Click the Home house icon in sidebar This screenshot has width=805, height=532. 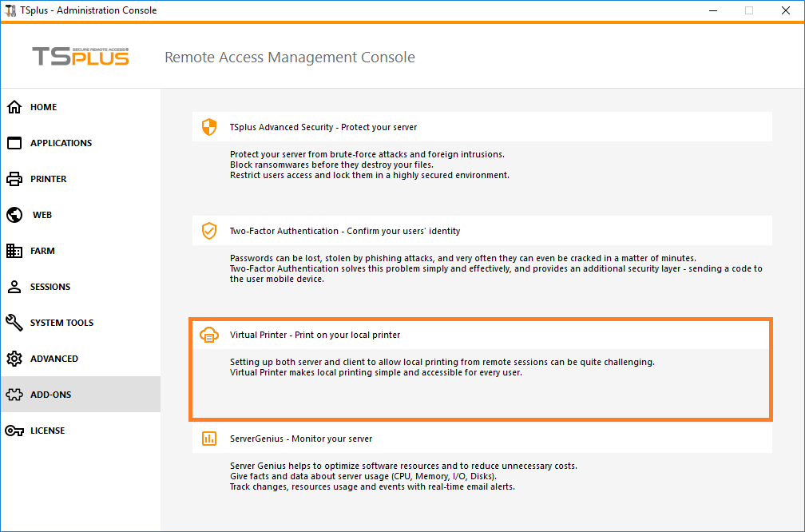[x=14, y=107]
